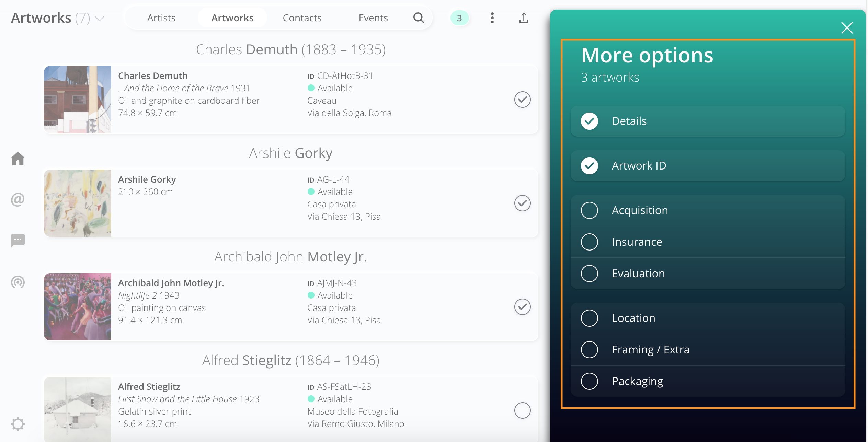Click '210 × 260 cm' dimensions
This screenshot has width=868, height=442.
pos(145,192)
